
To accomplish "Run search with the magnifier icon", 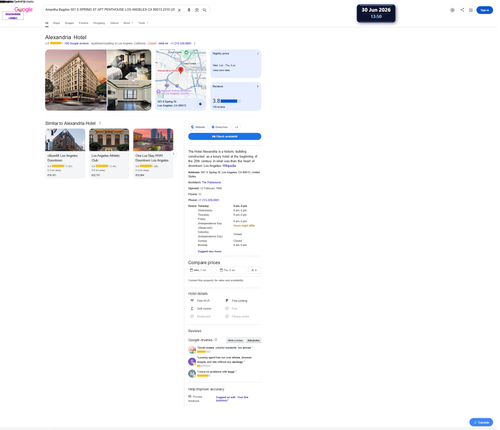I will click(204, 10).
